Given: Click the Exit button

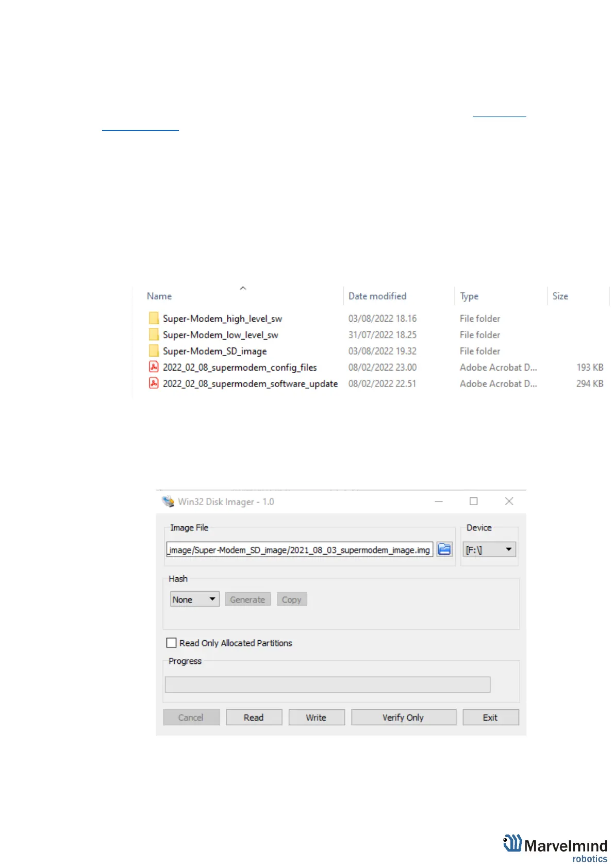Looking at the screenshot, I should 490,717.
